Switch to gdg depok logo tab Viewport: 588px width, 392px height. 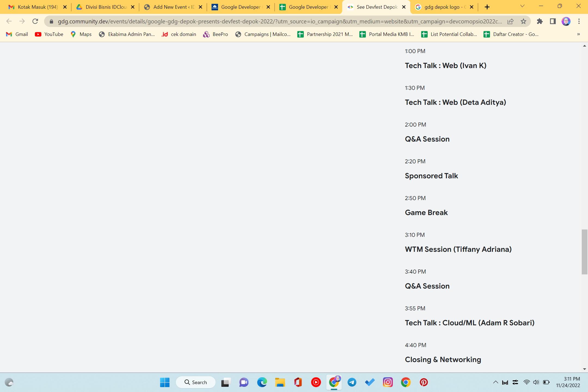click(x=444, y=7)
